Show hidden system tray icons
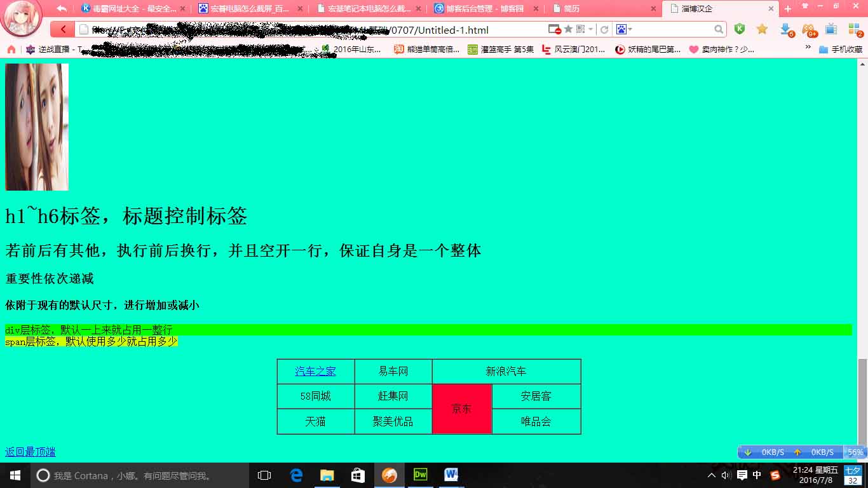868x488 pixels. (711, 475)
